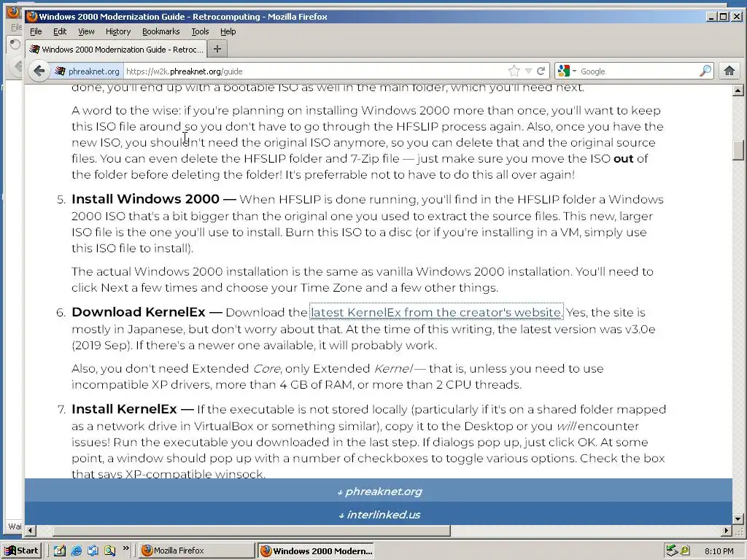Click the Windows 2000 Modern... taskbar button
This screenshot has height=560, width=747.
coord(316,551)
